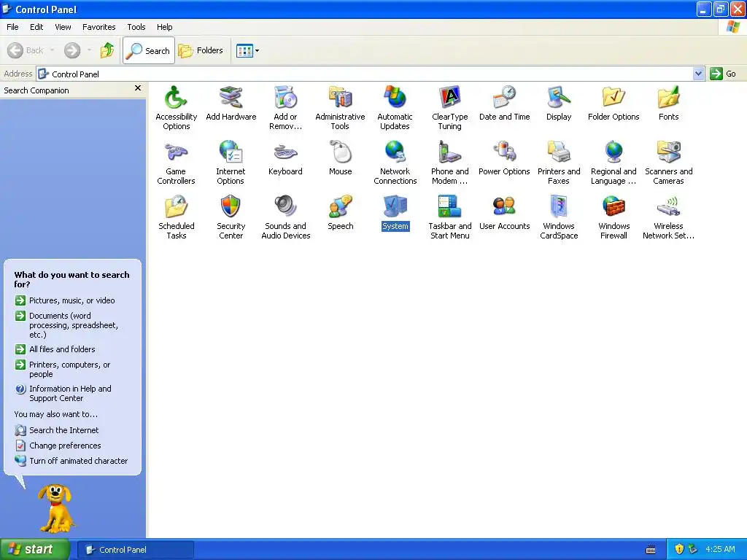Toggle the Search toolbar button
The height and width of the screenshot is (560, 747).
point(149,50)
